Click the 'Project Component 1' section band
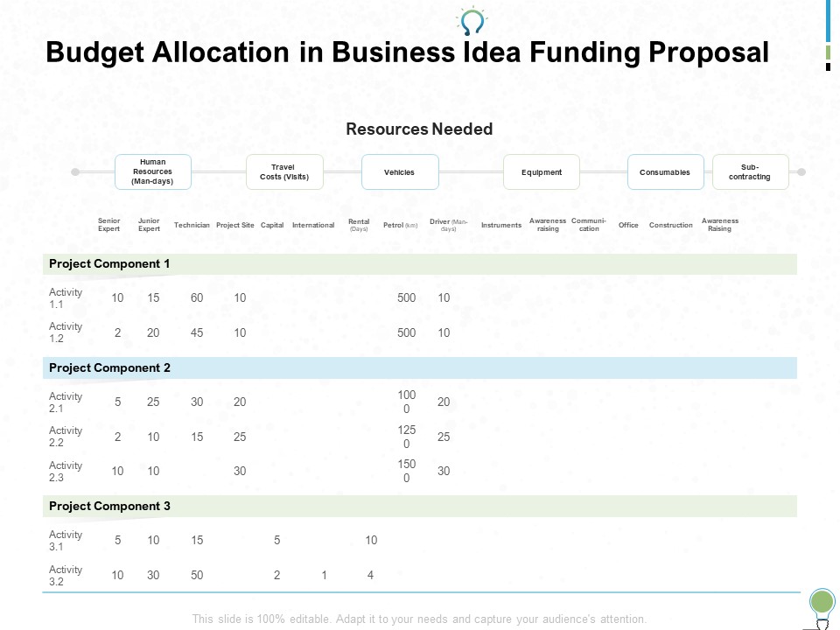 click(x=420, y=264)
